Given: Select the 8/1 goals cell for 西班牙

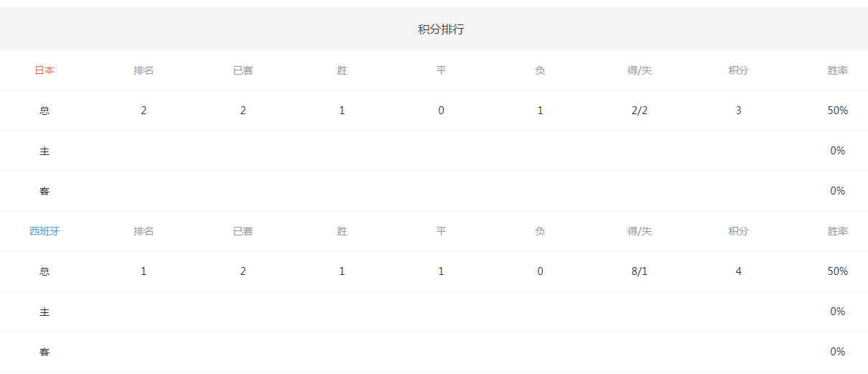Looking at the screenshot, I should [x=639, y=271].
